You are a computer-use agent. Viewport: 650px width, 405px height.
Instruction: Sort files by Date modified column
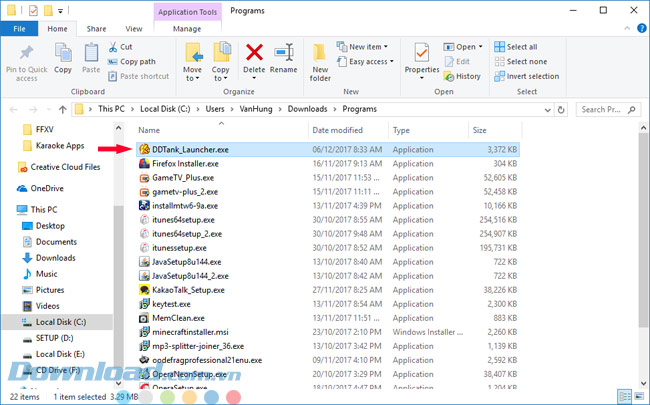pyautogui.click(x=337, y=130)
